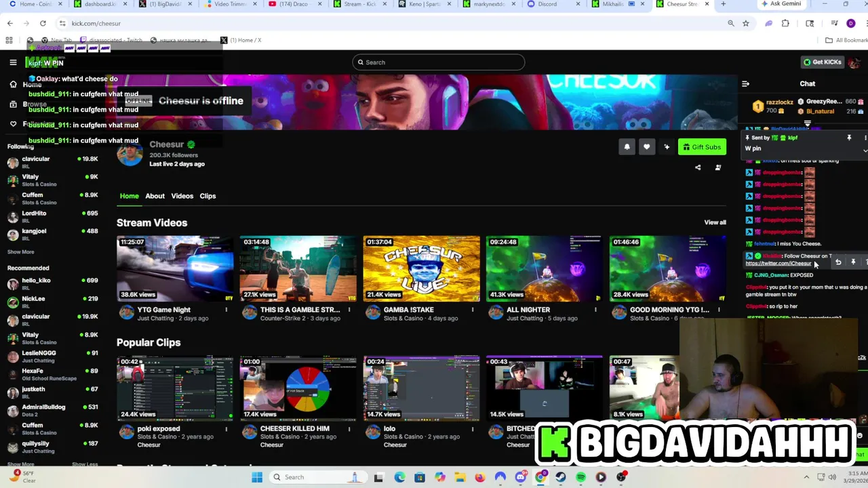The image size is (868, 488).
Task: Collapse the chat panel with arrow icon
Action: 745,84
